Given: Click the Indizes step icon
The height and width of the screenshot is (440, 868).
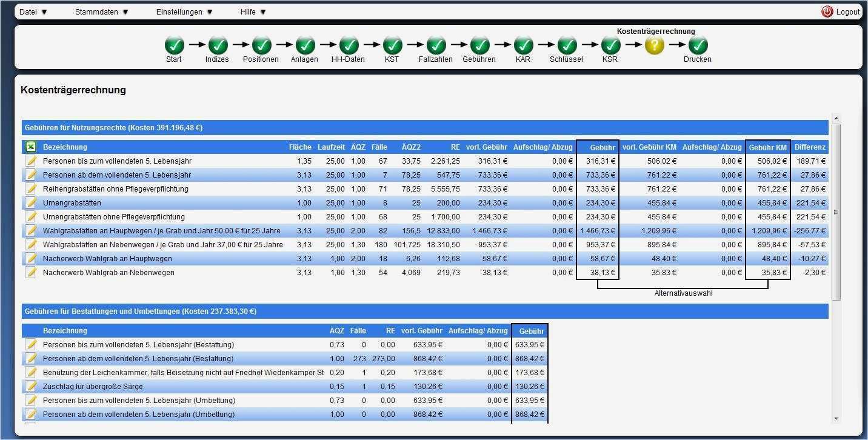Looking at the screenshot, I should pos(217,44).
